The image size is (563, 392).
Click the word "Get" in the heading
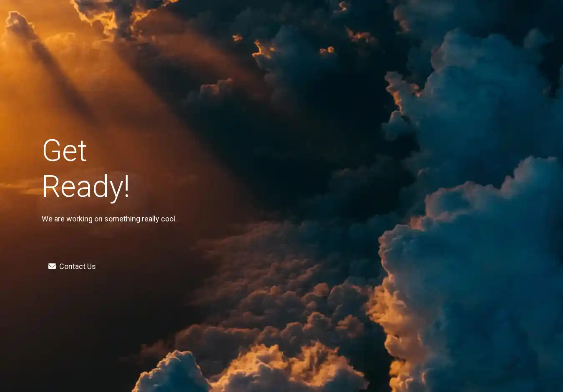(x=64, y=151)
